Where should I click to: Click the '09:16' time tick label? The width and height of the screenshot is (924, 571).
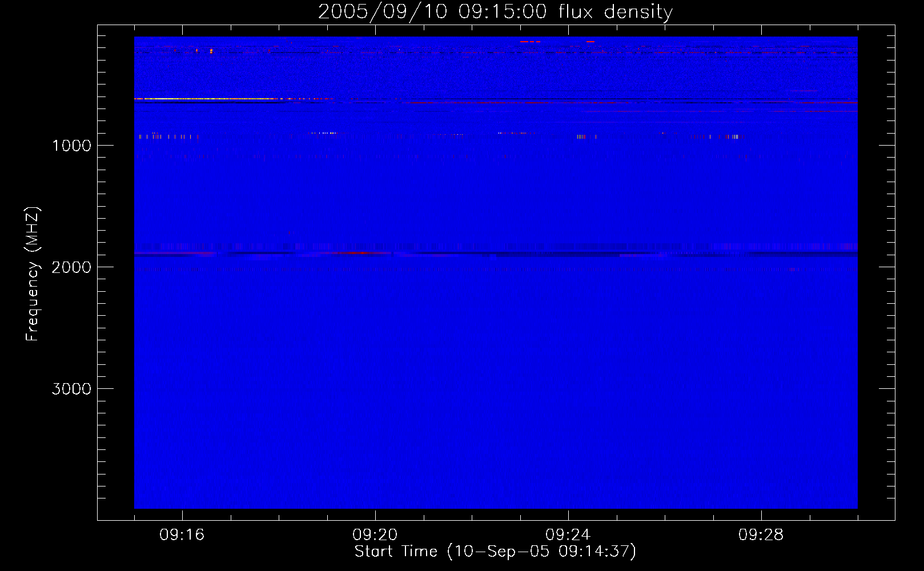[182, 535]
